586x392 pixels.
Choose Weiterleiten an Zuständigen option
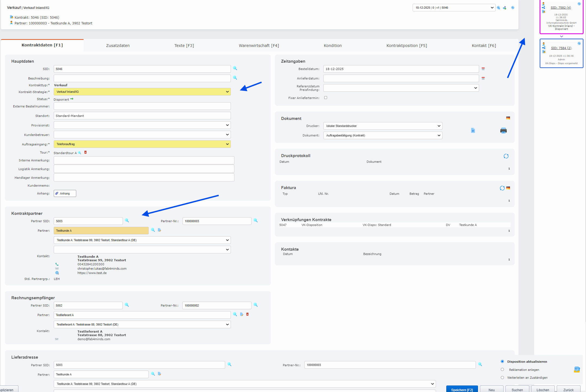tap(502, 377)
